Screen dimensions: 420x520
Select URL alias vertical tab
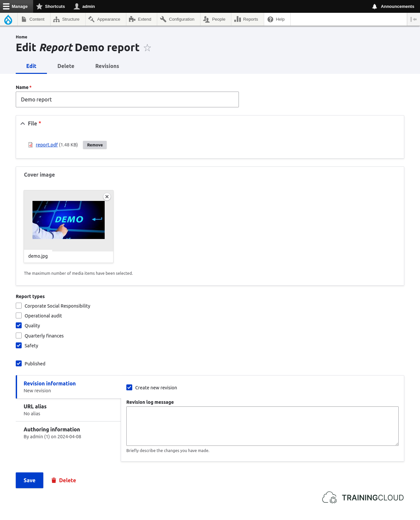(69, 410)
